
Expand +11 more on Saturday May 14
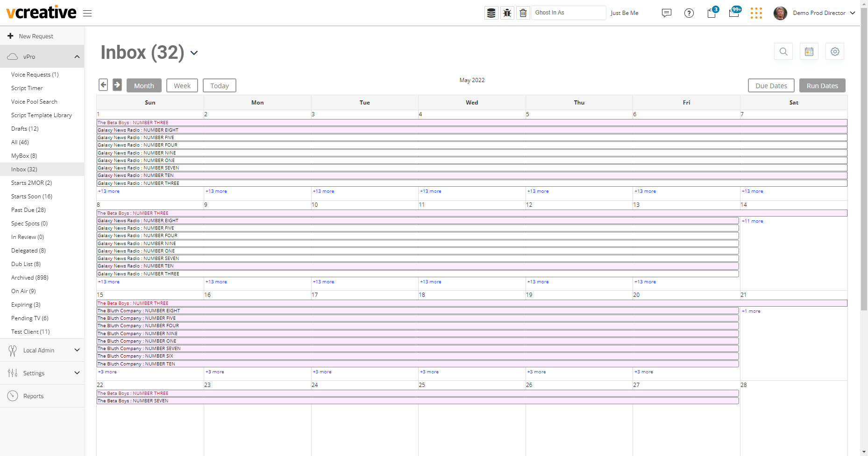[753, 221]
